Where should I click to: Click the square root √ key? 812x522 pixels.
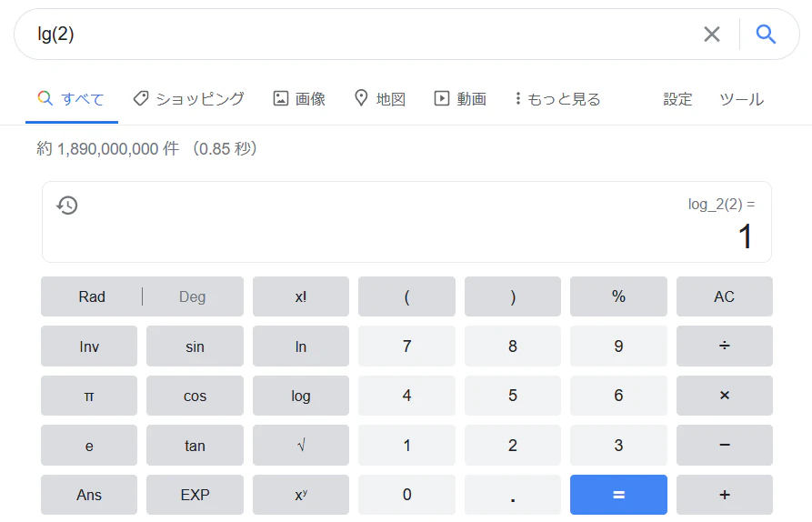300,446
